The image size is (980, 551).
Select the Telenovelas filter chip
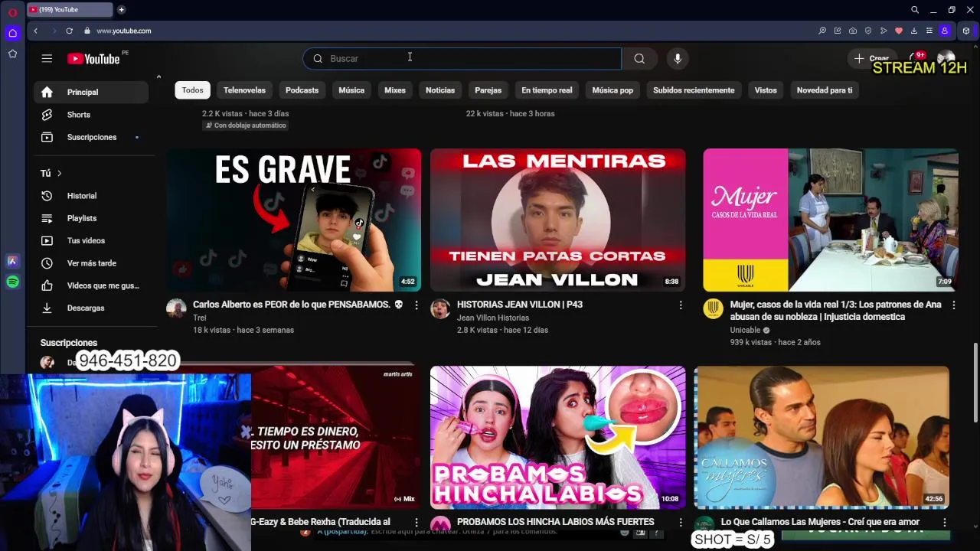click(x=244, y=90)
